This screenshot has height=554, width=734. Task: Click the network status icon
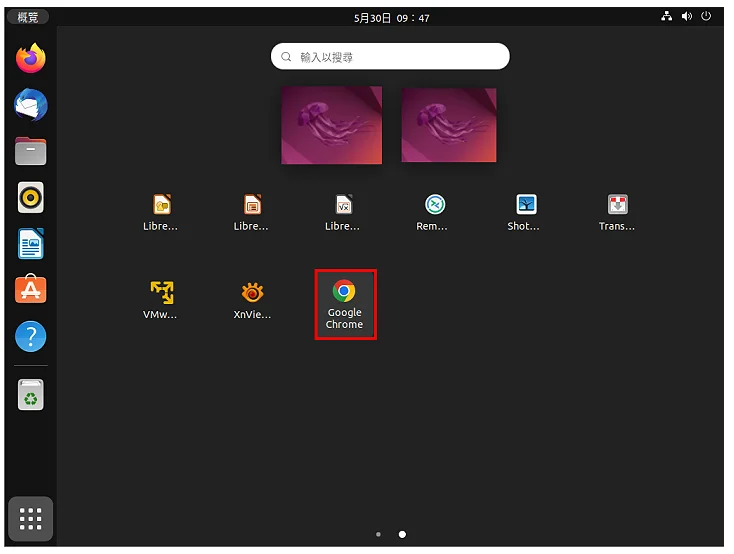tap(667, 17)
